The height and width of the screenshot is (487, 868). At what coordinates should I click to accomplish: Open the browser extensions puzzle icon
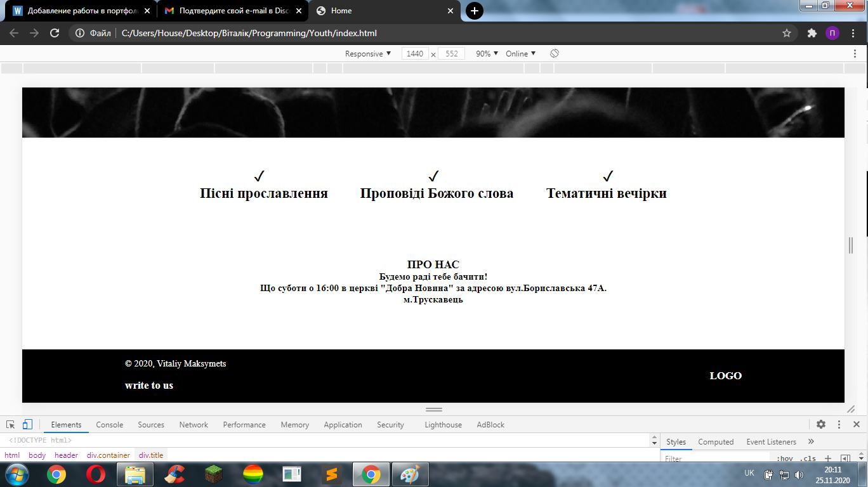point(812,33)
